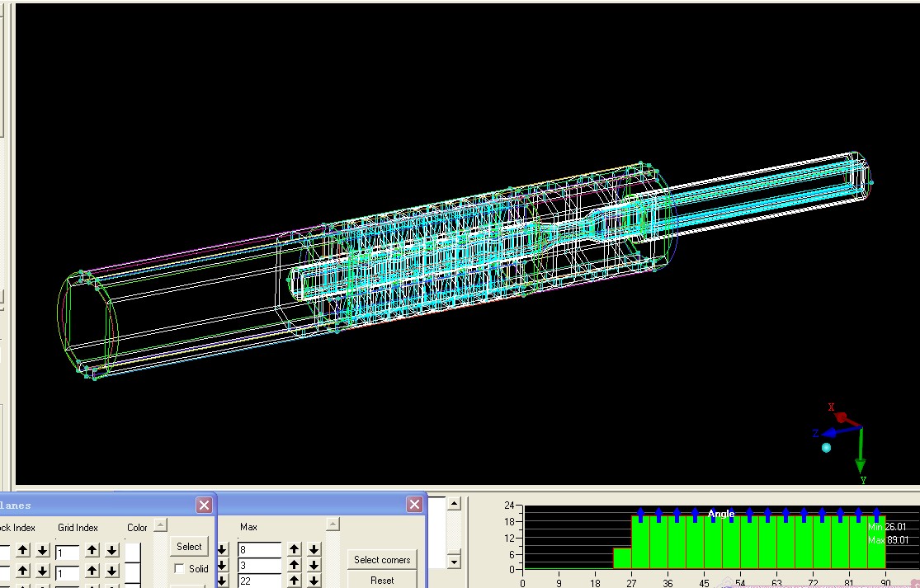The width and height of the screenshot is (920, 588).
Task: Click the cyan sphere by the axis triad
Action: coord(826,448)
